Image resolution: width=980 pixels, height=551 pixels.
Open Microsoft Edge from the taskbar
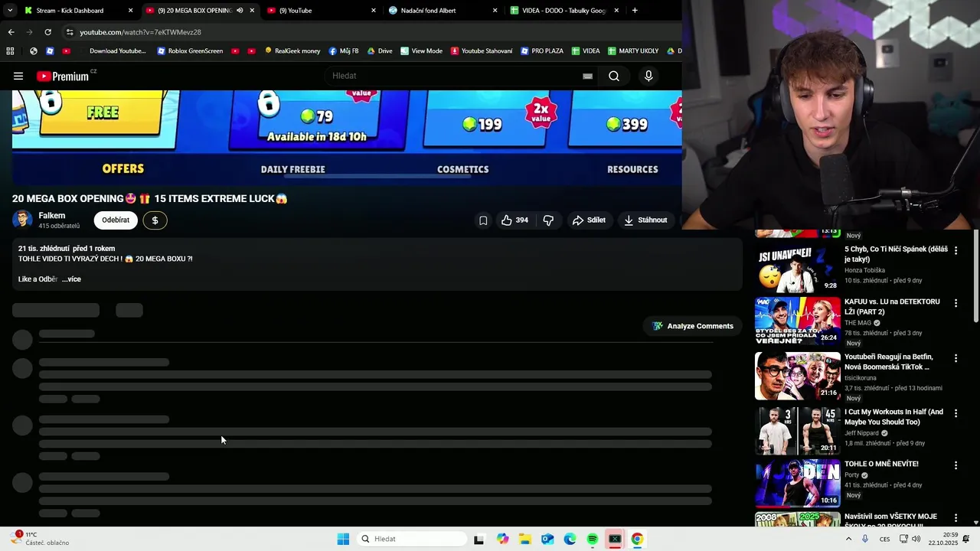[570, 539]
